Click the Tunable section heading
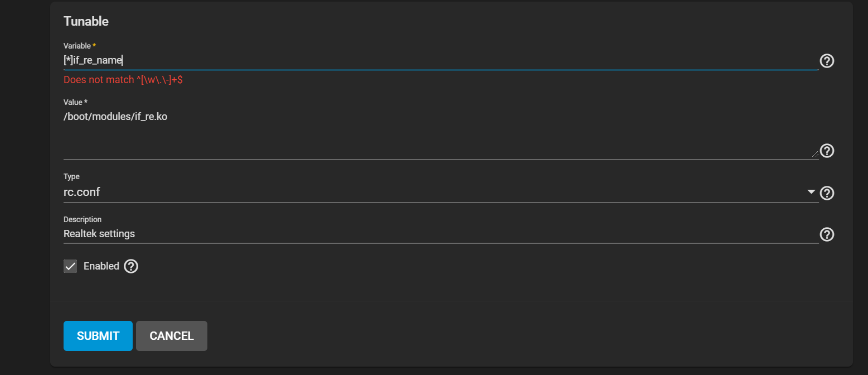Screen dimensions: 868x375 click(86, 22)
